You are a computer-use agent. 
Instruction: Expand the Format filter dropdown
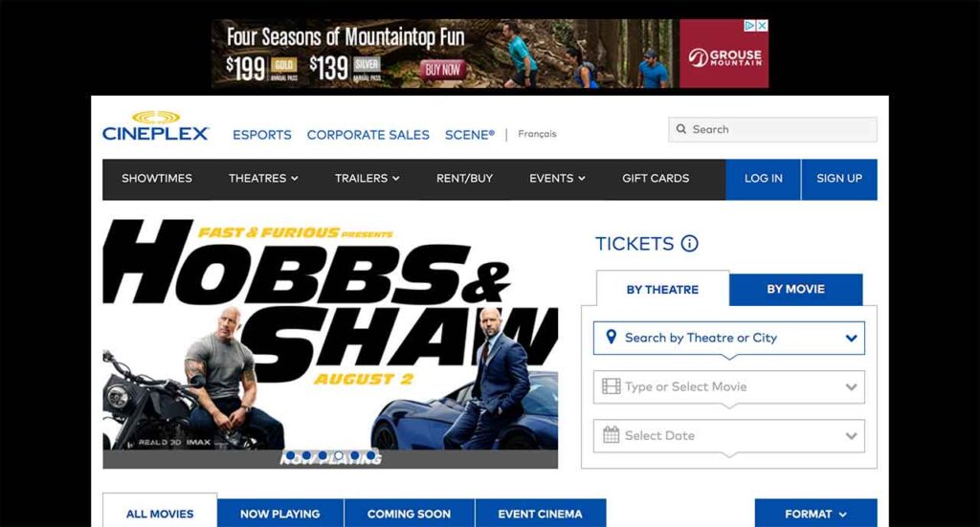(815, 514)
